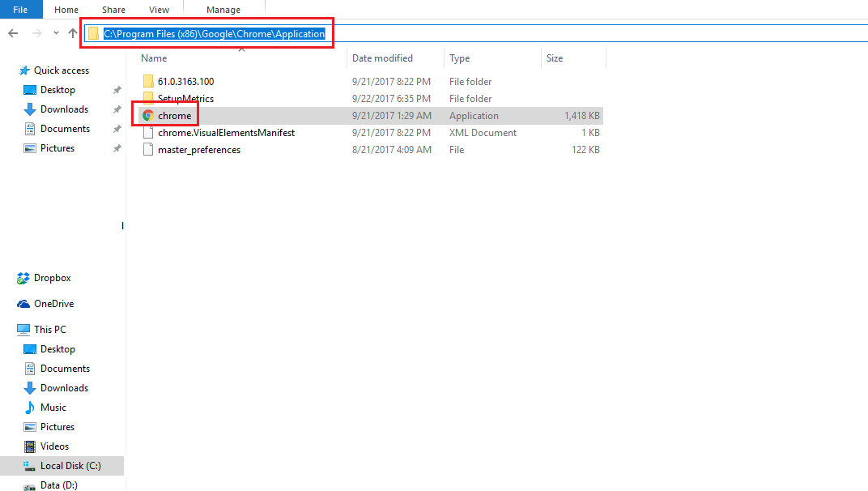Click the pin icon beside Quick access Downloads
868x491 pixels.
(x=117, y=109)
